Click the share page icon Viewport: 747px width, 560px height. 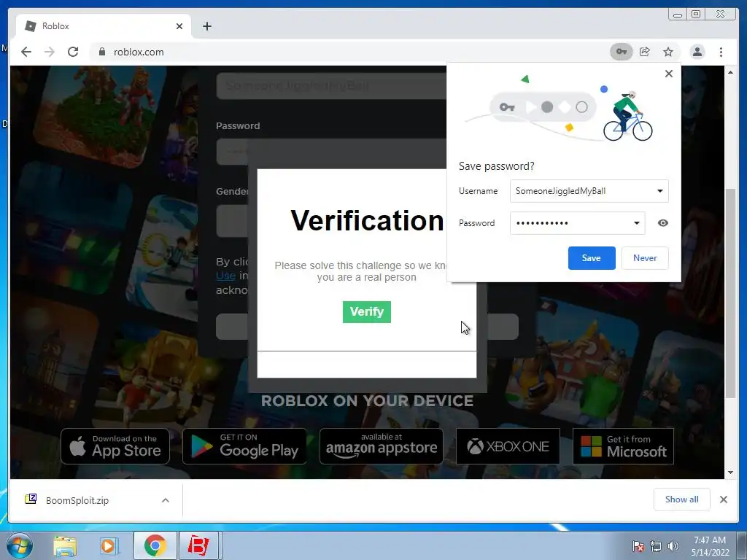[x=645, y=52]
